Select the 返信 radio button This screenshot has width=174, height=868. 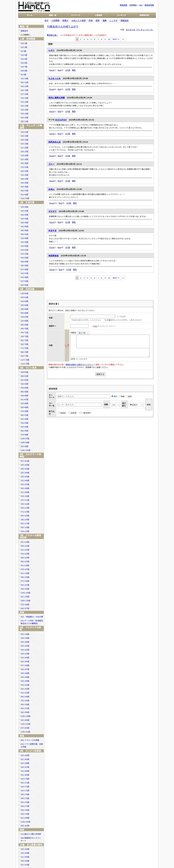(127, 396)
